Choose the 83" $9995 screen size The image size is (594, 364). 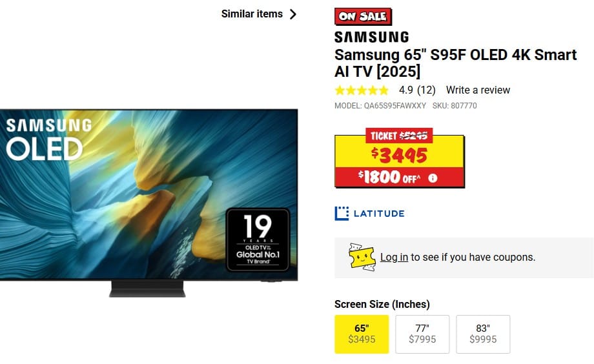tap(483, 334)
